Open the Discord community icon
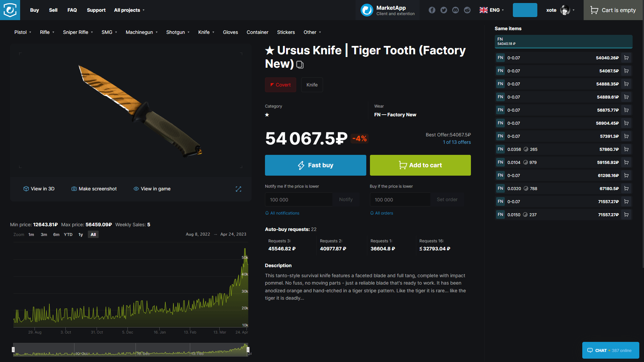The height and width of the screenshot is (362, 644). pos(455,10)
